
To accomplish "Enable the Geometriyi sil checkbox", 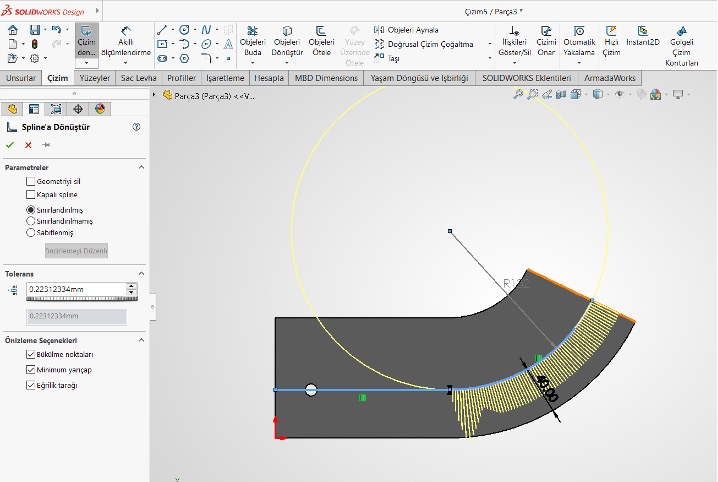I will click(x=30, y=181).
